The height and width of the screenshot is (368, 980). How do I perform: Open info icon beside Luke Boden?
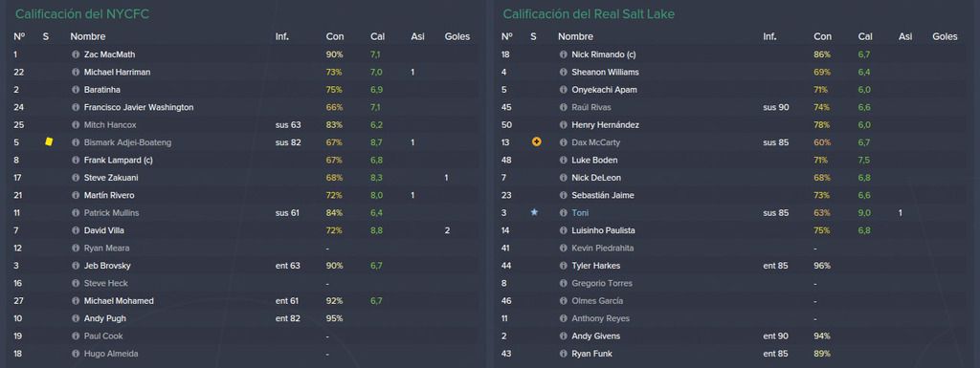click(x=564, y=160)
